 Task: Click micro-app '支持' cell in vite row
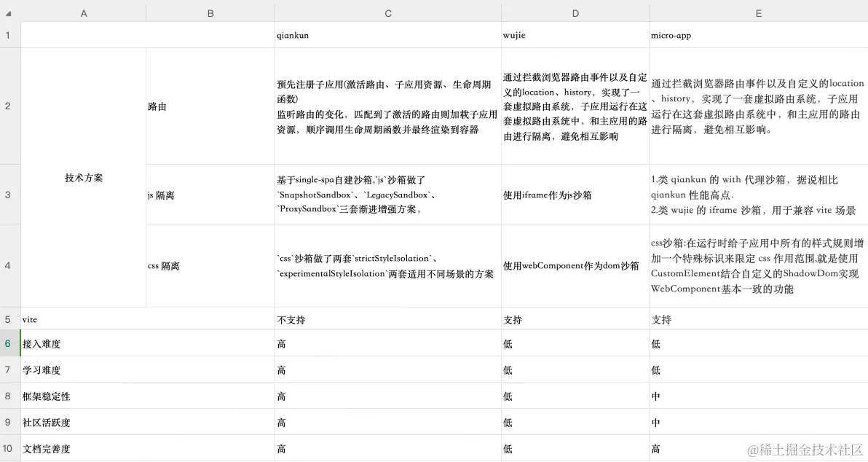pyautogui.click(x=758, y=319)
